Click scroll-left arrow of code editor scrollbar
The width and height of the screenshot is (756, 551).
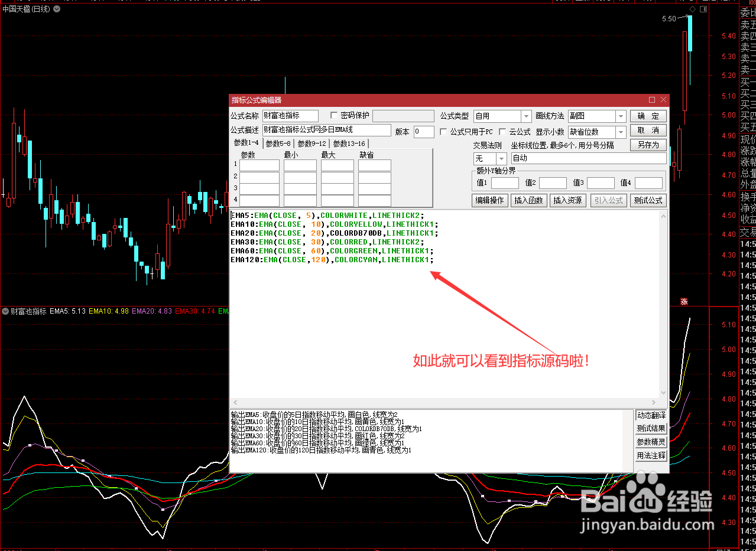[234, 403]
